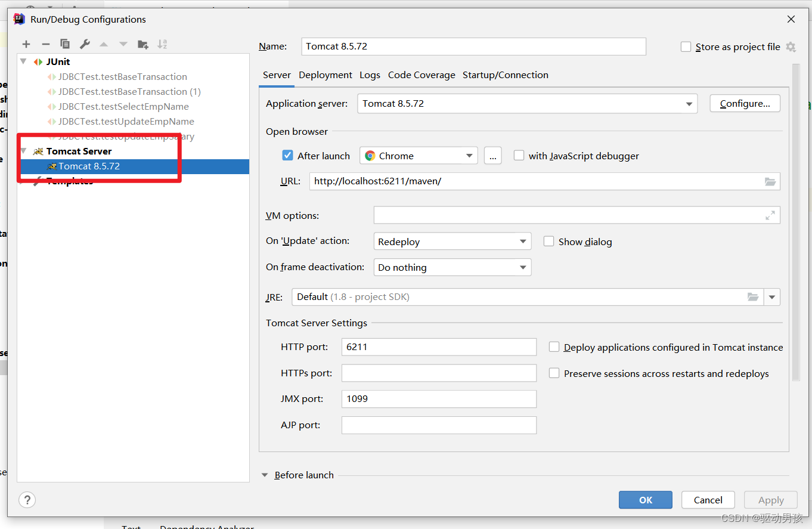The height and width of the screenshot is (529, 812).
Task: Click the Chrome icon in browser dropdown
Action: [370, 156]
